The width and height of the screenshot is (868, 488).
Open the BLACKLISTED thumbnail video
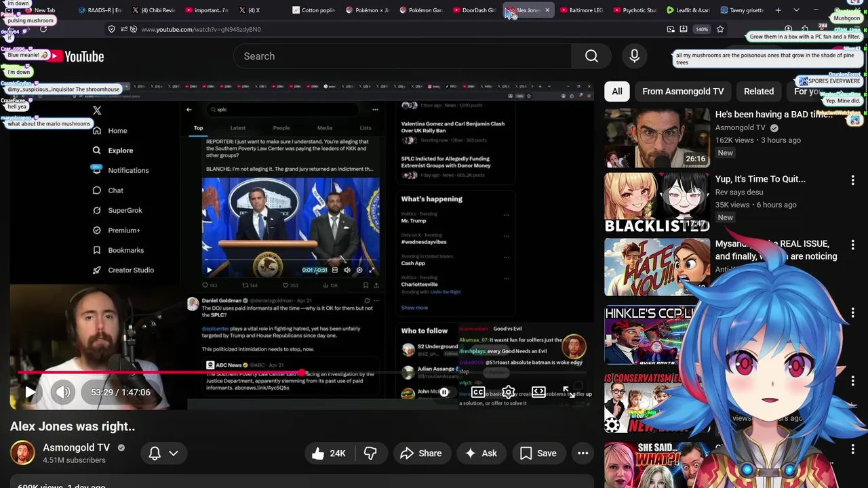[x=657, y=203]
